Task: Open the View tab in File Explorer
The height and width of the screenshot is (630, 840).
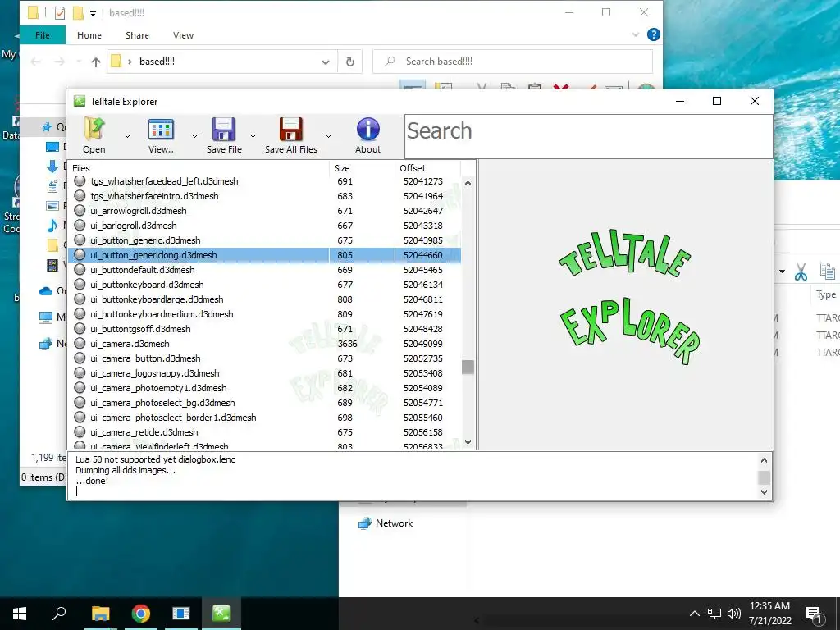Action: point(183,35)
